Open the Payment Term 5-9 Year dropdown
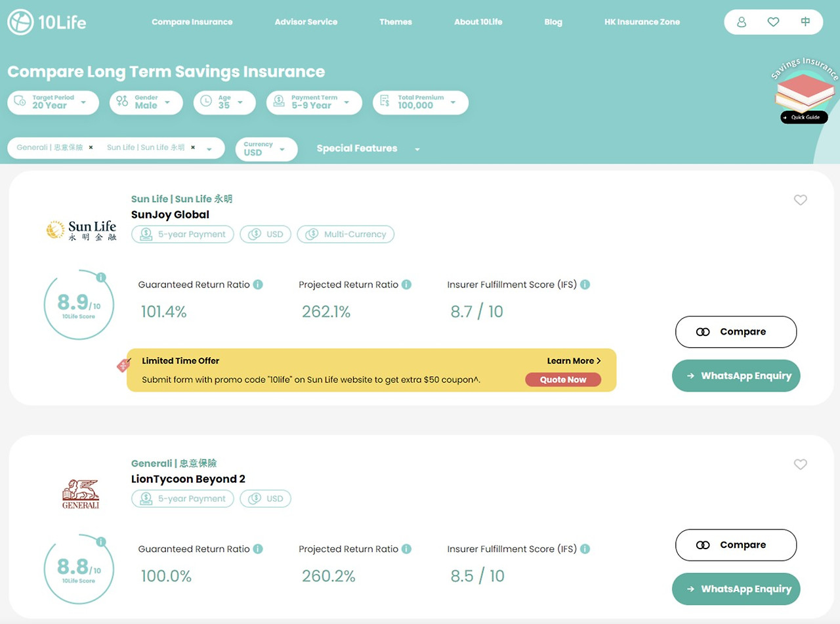840x624 pixels. click(314, 102)
